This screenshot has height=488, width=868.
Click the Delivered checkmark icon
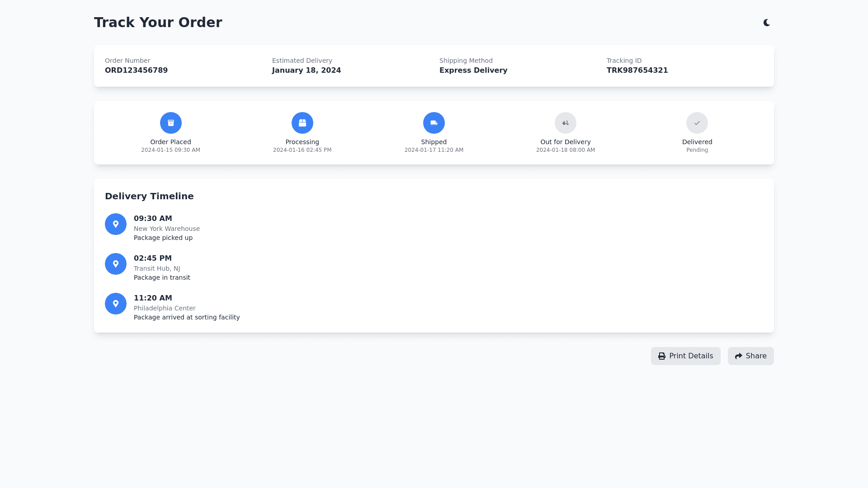(697, 123)
